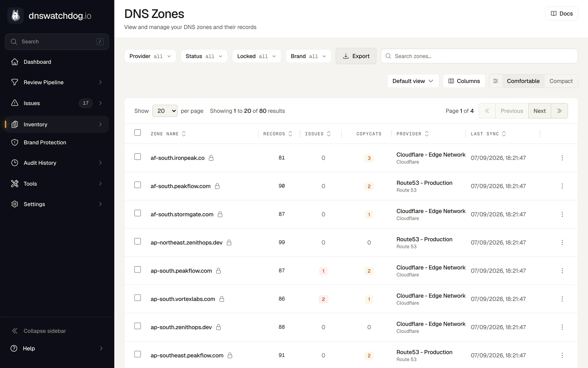The width and height of the screenshot is (588, 368).
Task: Select the af-south.peakflow.com row checkbox
Action: [x=138, y=185]
